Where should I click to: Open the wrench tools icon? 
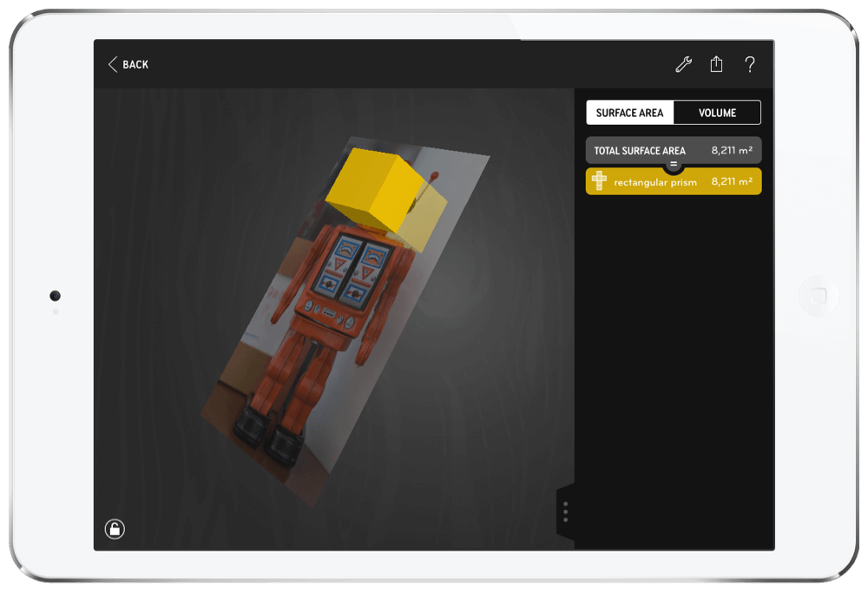[x=684, y=64]
